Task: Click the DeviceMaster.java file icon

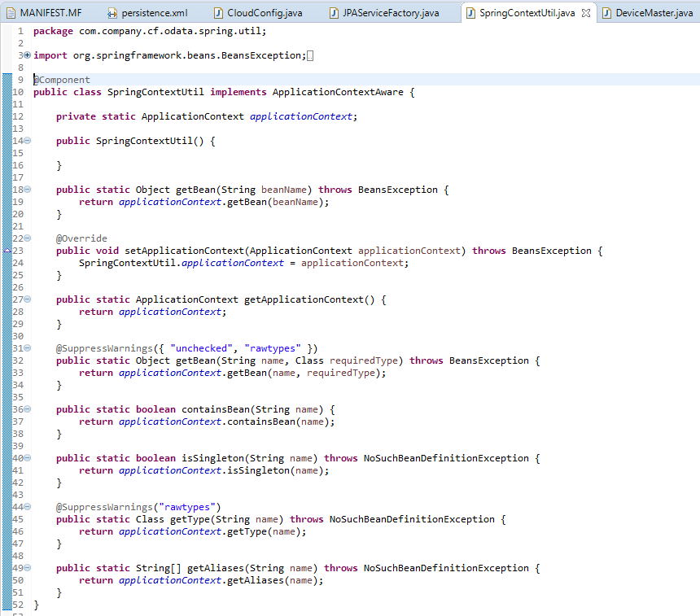Action: tap(606, 13)
